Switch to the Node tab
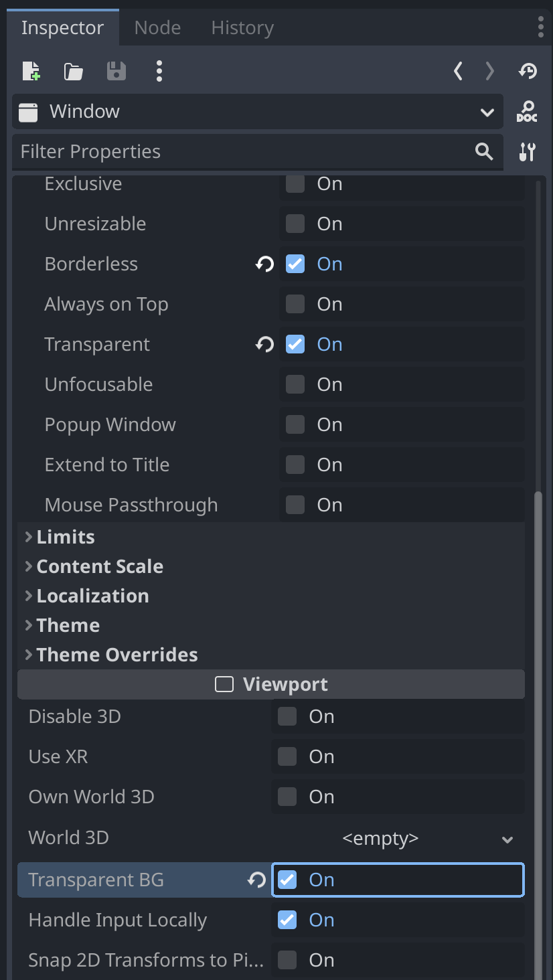This screenshot has height=980, width=553. (x=157, y=28)
